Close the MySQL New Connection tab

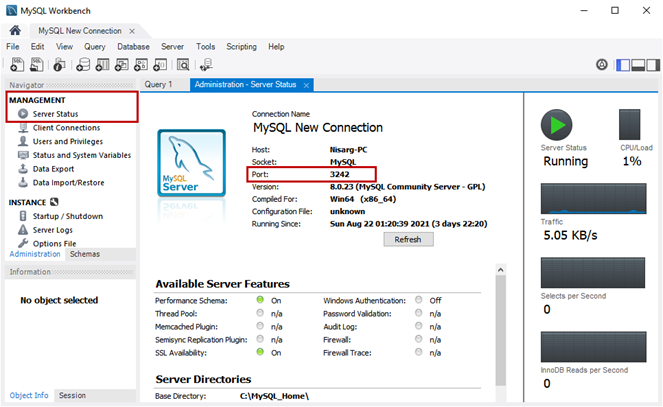pyautogui.click(x=132, y=31)
